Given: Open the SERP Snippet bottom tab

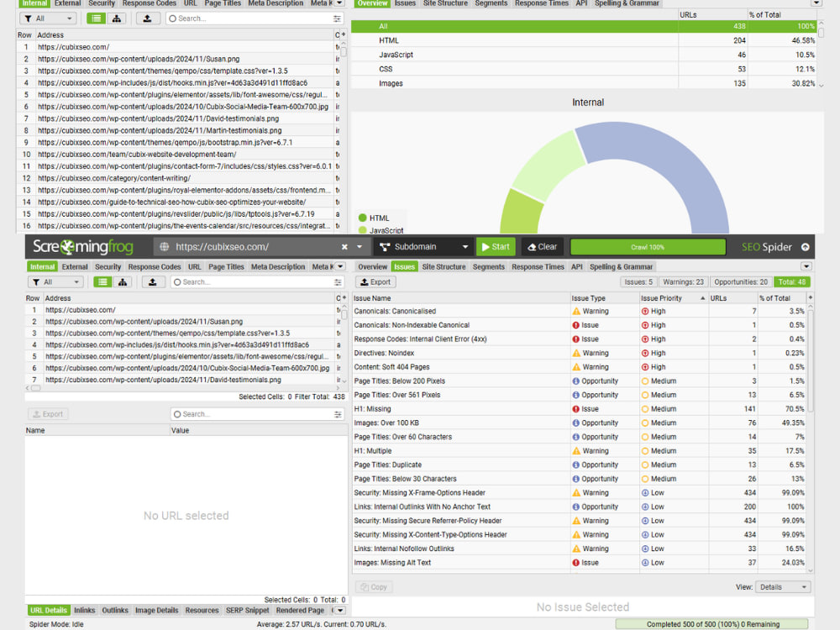Looking at the screenshot, I should (248, 610).
